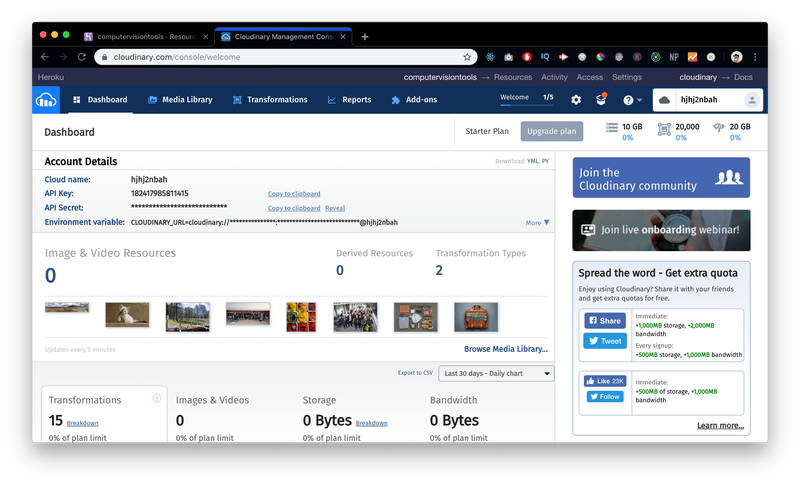Viewport: 800px width, 485px height.
Task: Click Twitter Tweet button
Action: (605, 341)
